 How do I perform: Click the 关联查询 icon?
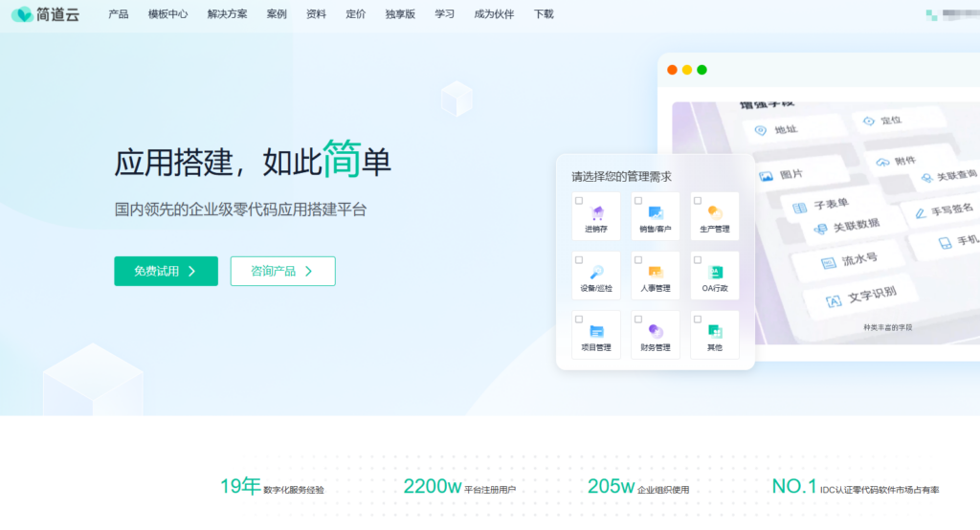(x=926, y=179)
